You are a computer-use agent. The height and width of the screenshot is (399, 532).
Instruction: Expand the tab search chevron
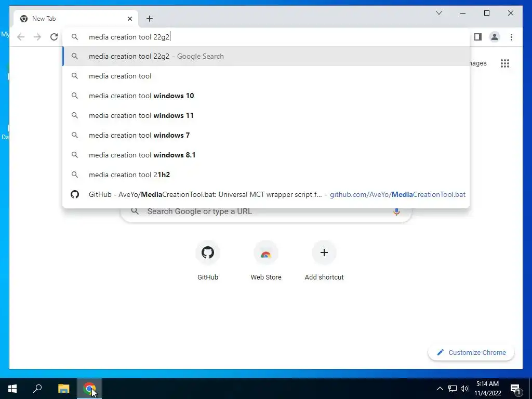(x=439, y=13)
